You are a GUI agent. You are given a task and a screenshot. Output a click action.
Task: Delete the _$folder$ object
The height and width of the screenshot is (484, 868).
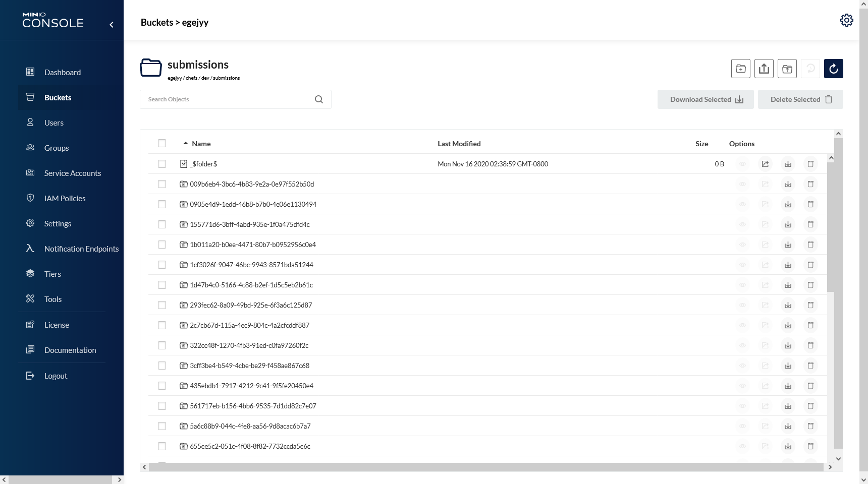[x=810, y=164]
